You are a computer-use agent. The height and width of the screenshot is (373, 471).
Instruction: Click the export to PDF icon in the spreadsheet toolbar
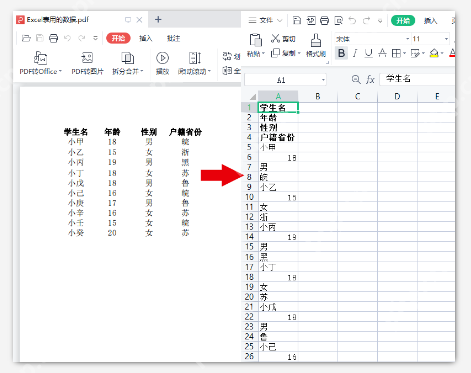pos(311,21)
